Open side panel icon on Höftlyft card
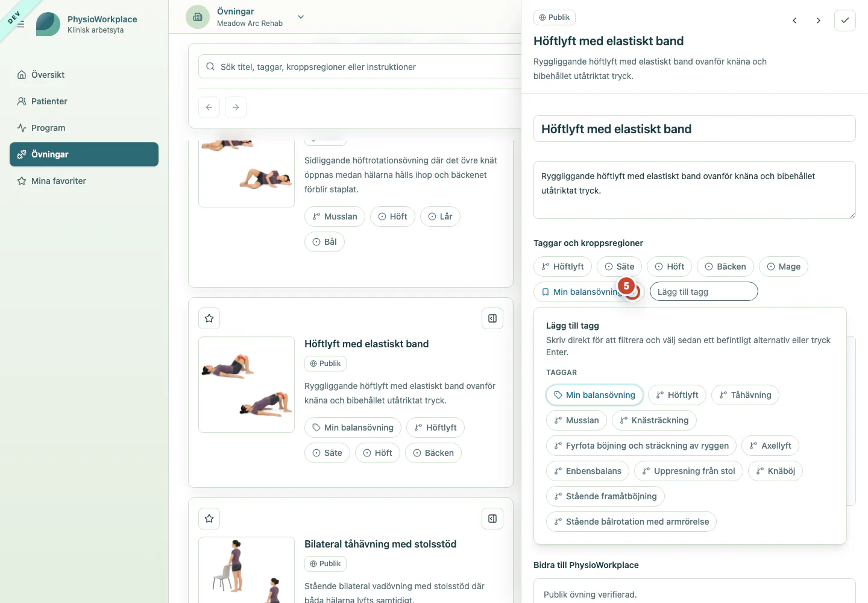Screen dimensions: 868x603 click(492, 318)
